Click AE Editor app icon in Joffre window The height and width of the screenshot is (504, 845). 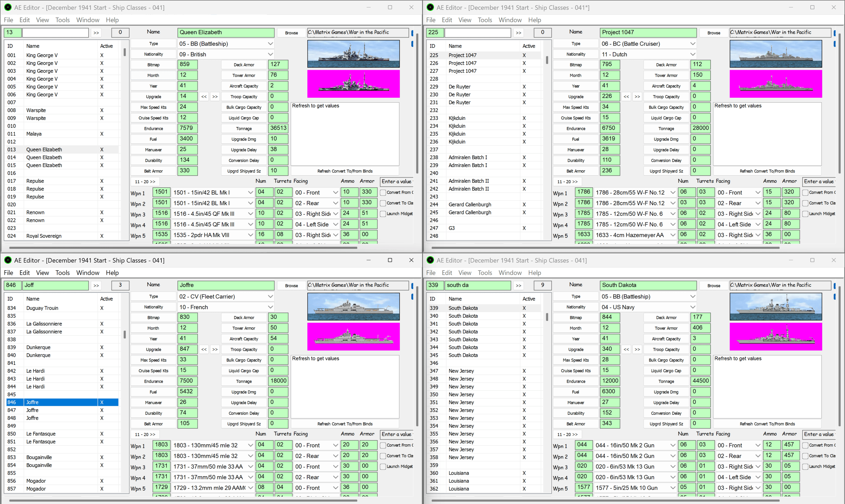7,260
